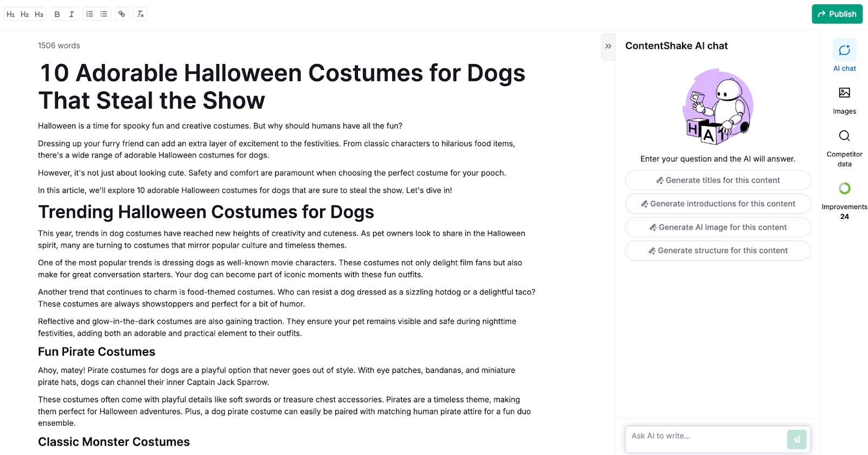Apply Heading 2 formatting
The image size is (868, 455).
pyautogui.click(x=25, y=14)
